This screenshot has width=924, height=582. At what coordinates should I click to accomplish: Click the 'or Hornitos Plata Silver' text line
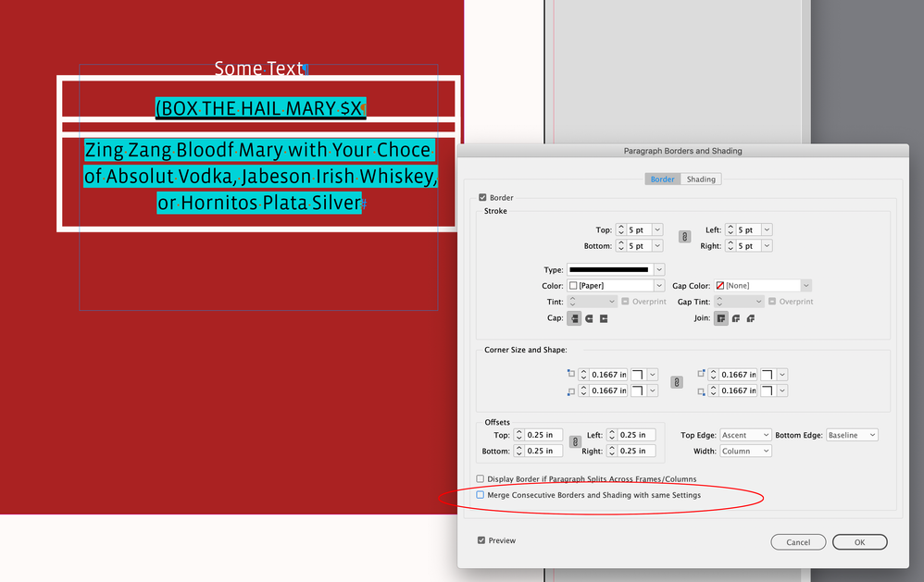coord(259,203)
